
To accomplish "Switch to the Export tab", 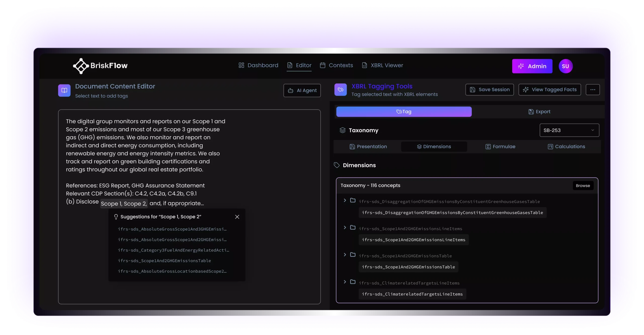I will [x=539, y=112].
